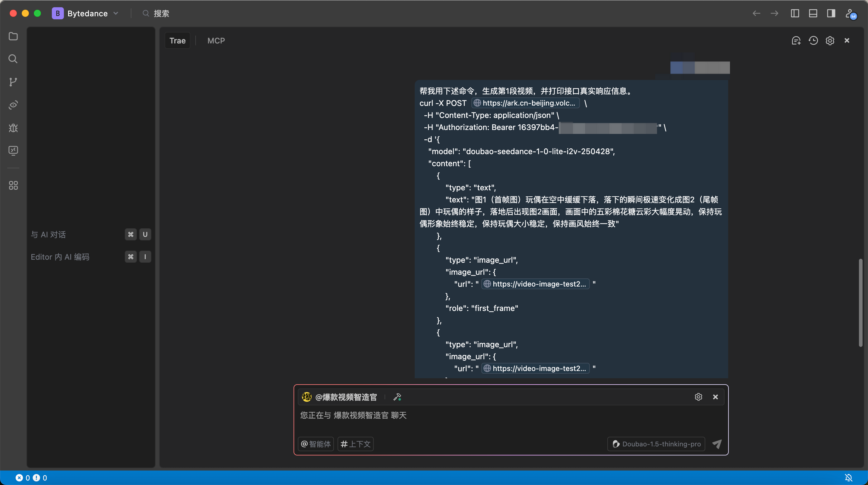Open the Doubao-1.5-thinking-pro model selector
The width and height of the screenshot is (868, 485).
tap(656, 444)
